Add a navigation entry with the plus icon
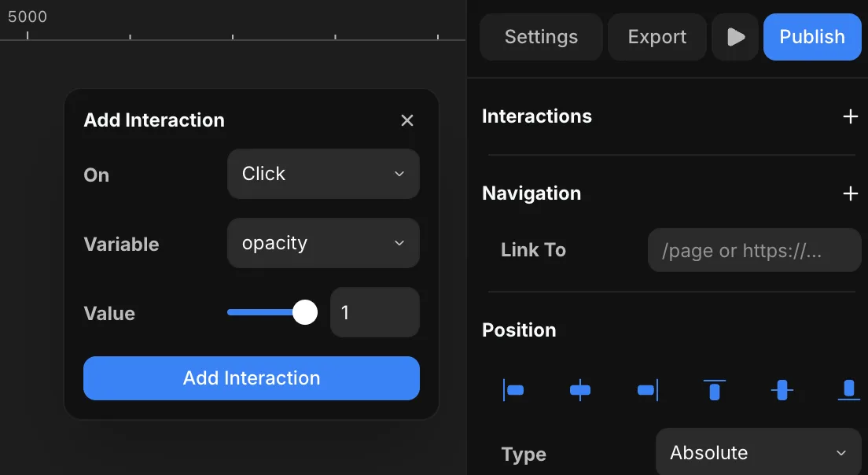 coord(850,193)
